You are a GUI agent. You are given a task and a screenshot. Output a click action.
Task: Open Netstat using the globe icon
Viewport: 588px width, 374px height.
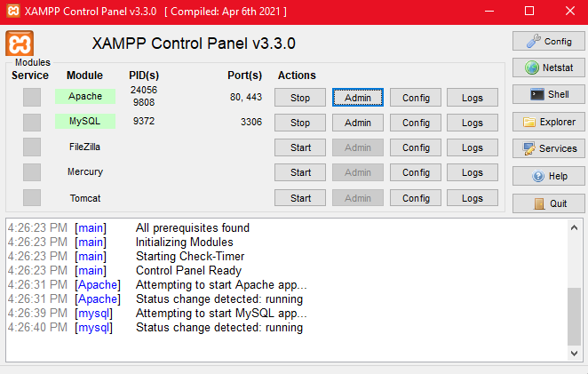(x=549, y=68)
